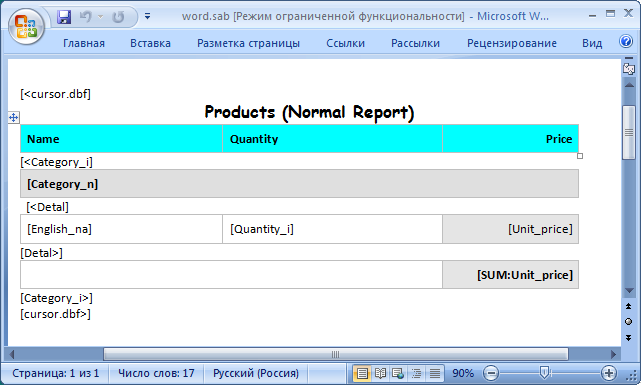Open the undo history dropdown arrow
The height and width of the screenshot is (385, 641).
pyautogui.click(x=101, y=17)
